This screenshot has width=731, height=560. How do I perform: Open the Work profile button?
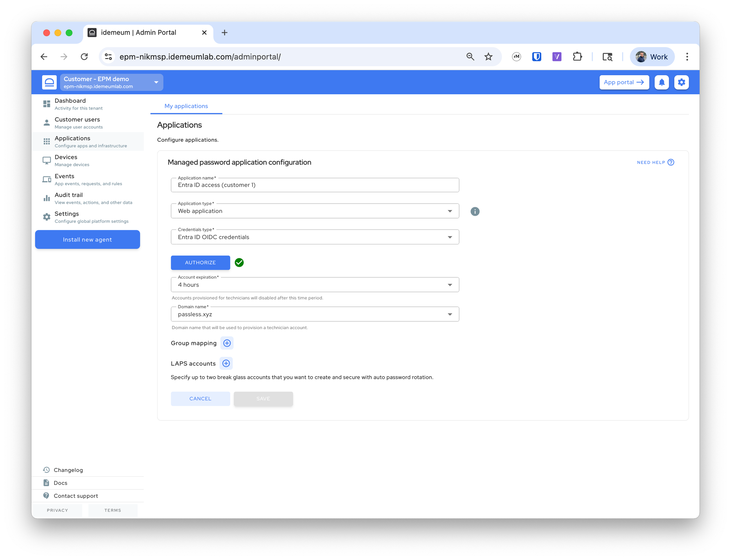click(x=652, y=57)
